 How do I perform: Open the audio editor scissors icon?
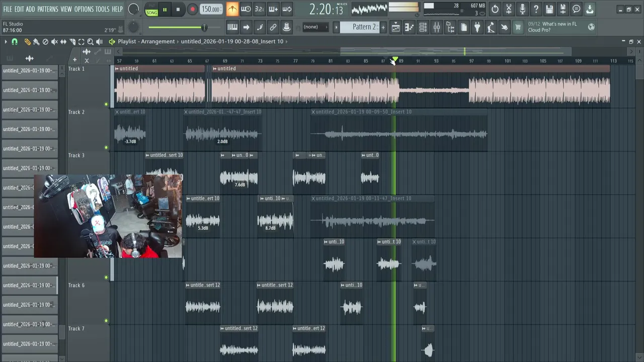click(x=509, y=9)
